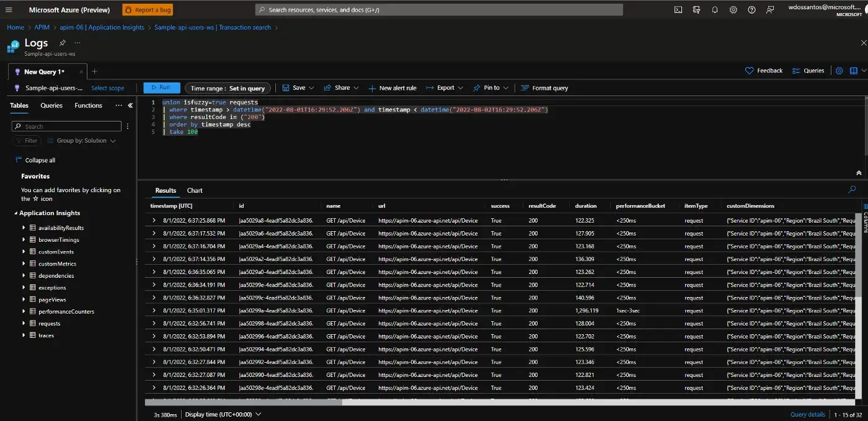Screen dimensions: 868x421
Task: Sort by the duration column header
Action: (586, 206)
